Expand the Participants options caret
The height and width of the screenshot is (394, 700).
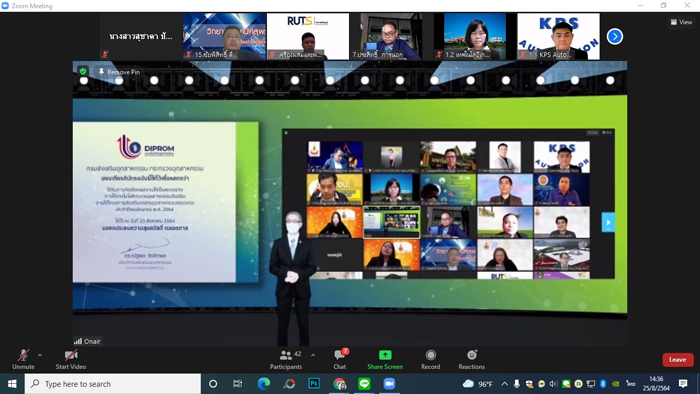click(x=313, y=356)
